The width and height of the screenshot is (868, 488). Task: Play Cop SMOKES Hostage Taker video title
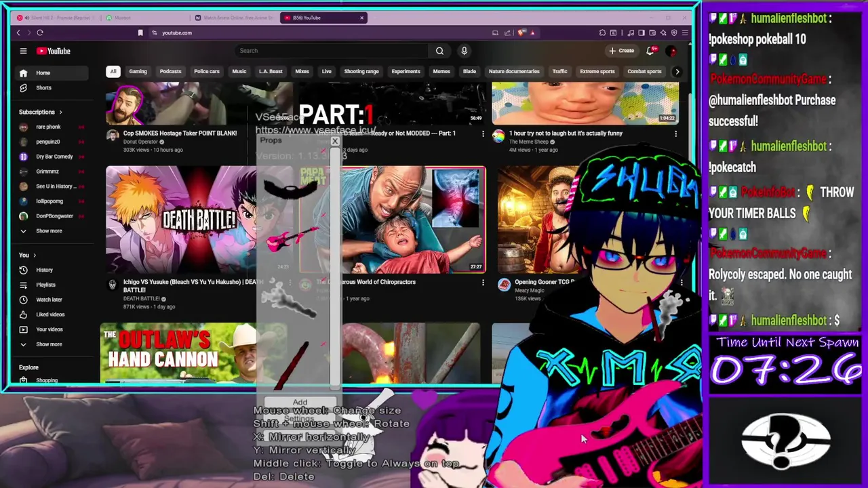click(180, 134)
